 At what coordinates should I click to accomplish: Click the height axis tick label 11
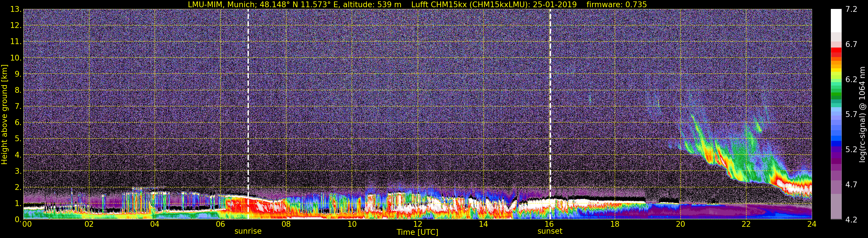click(x=15, y=42)
